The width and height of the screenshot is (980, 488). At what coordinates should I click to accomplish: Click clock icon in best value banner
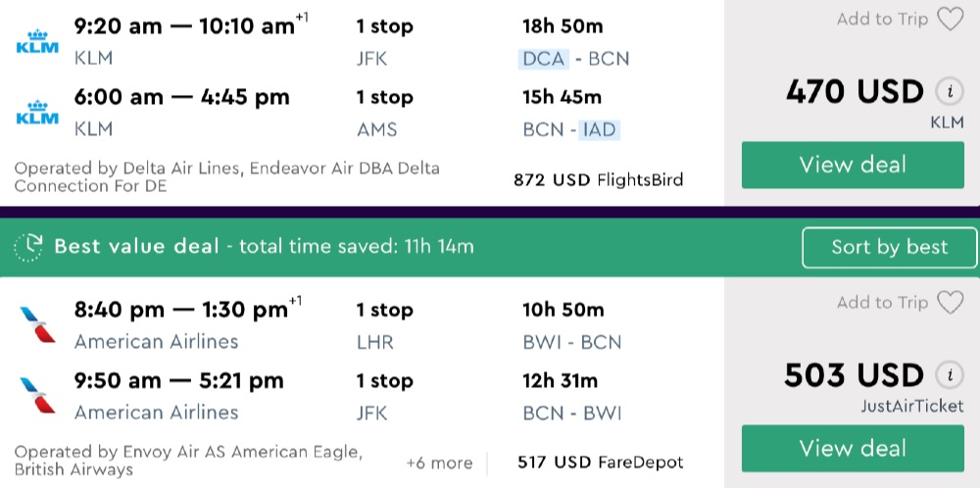coord(29,247)
